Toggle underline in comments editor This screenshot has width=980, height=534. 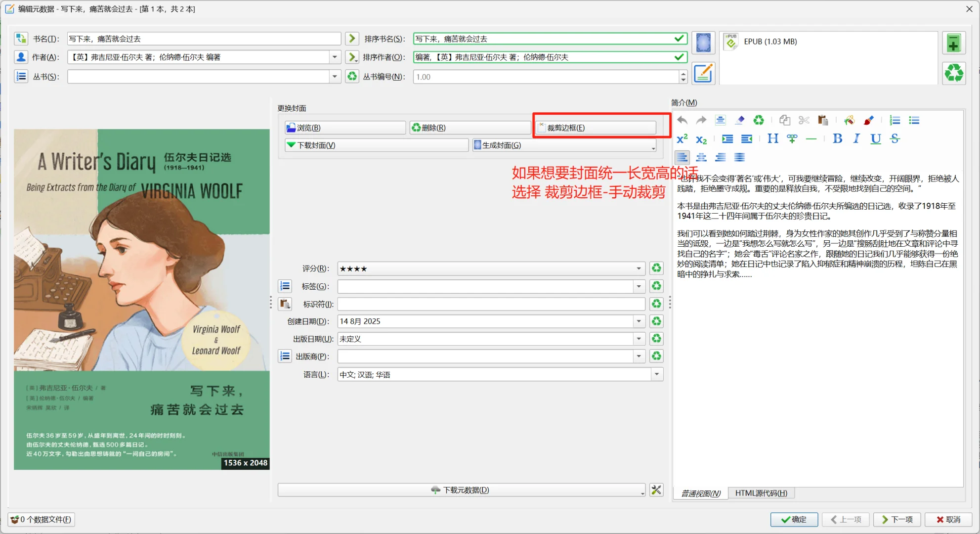876,139
